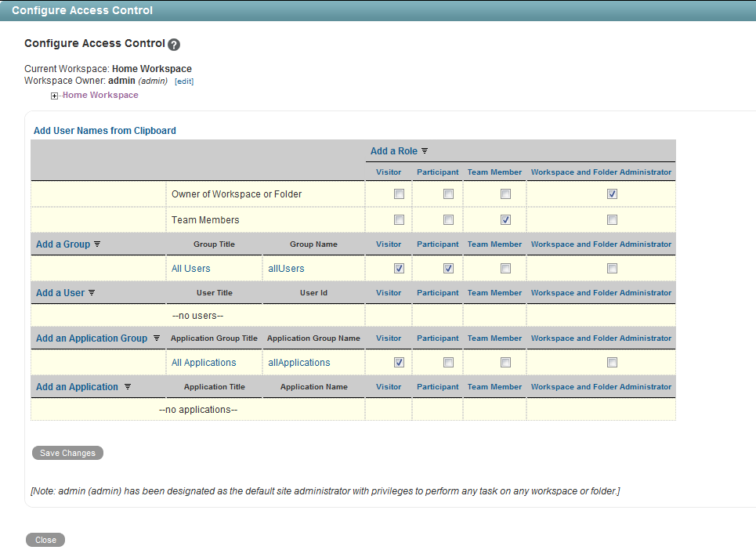
Task: Enable Participant role for Team Members
Action: click(x=448, y=219)
